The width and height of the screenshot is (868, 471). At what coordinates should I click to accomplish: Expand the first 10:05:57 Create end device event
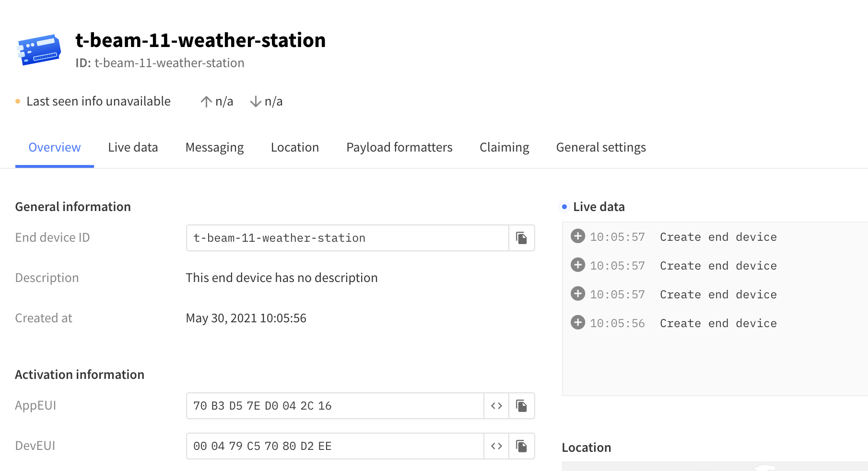click(x=578, y=236)
